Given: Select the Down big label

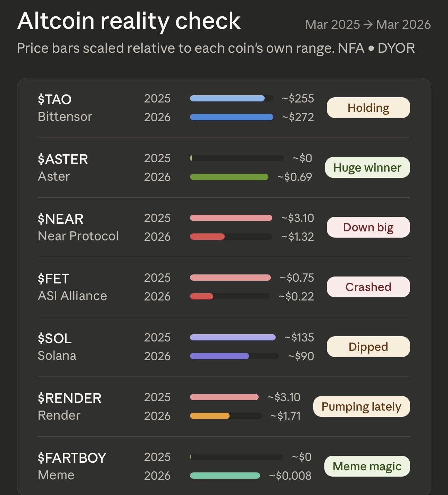Looking at the screenshot, I should [368, 227].
